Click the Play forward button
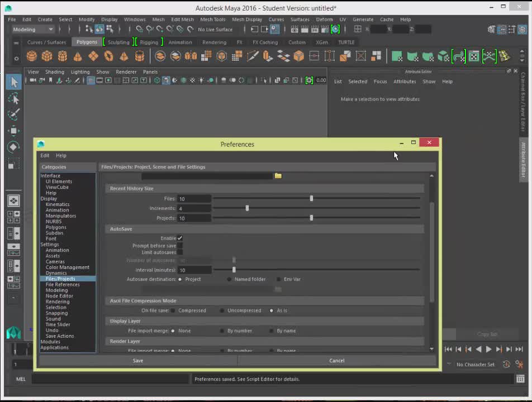The image size is (532, 402). [x=488, y=349]
